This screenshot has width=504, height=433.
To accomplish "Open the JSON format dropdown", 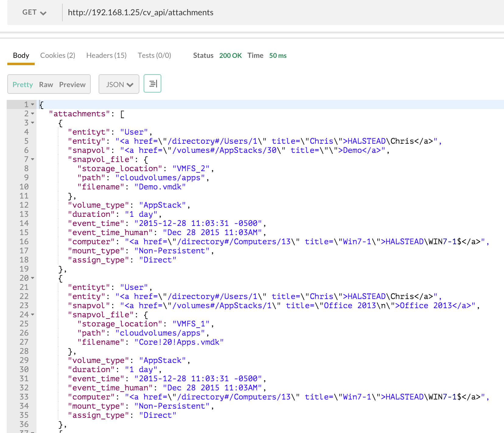I will [x=119, y=84].
